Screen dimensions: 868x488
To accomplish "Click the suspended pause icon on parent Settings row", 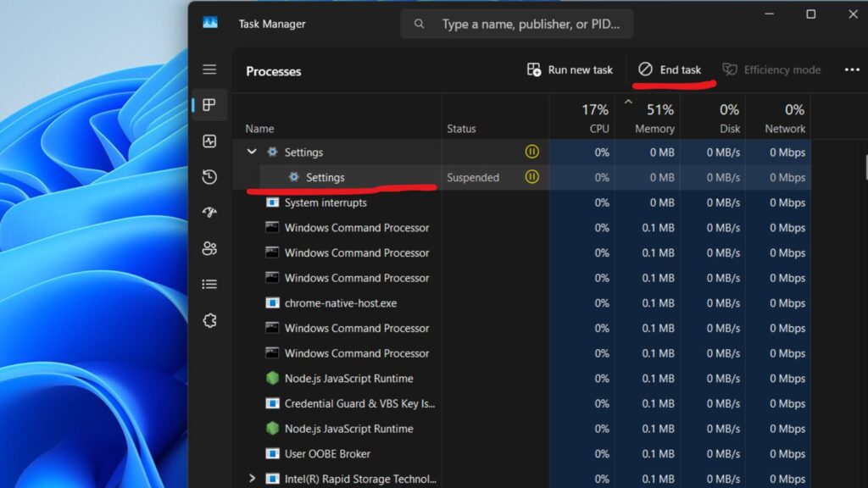I will coord(531,152).
